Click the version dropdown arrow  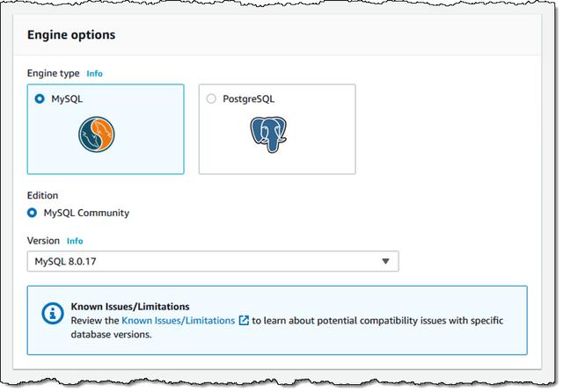tap(385, 261)
